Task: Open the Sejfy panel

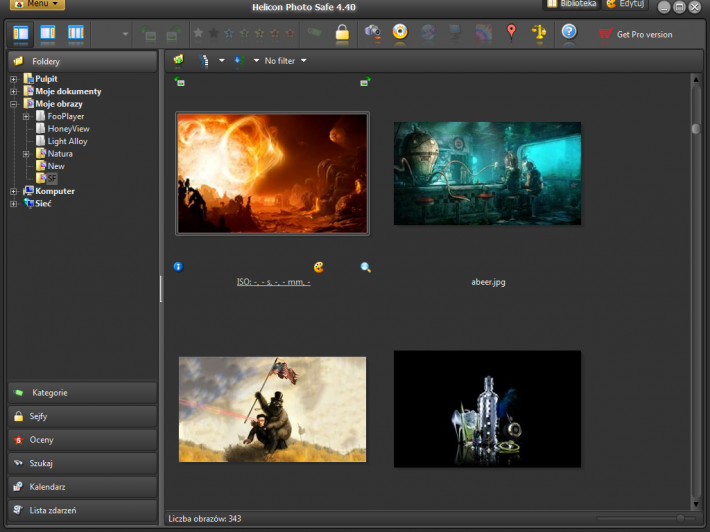Action: point(82,416)
